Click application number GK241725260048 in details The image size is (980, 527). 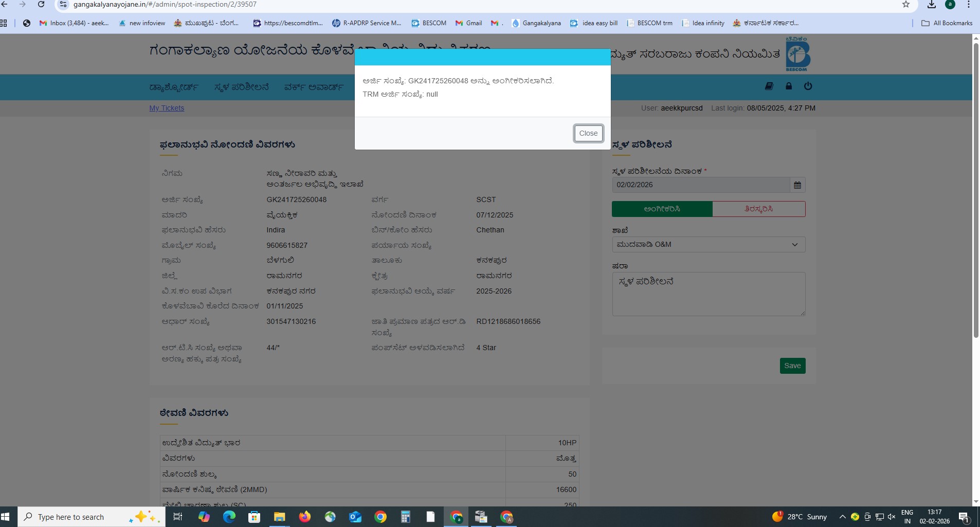297,199
